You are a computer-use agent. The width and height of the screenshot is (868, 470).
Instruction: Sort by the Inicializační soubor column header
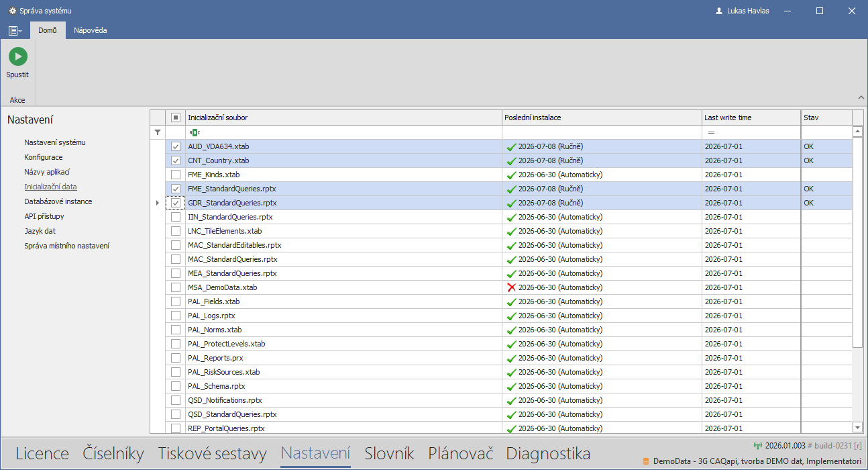[343, 117]
